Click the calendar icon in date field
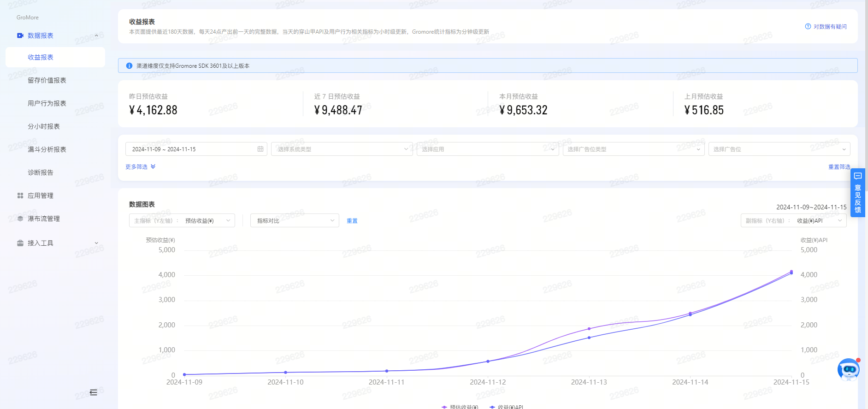This screenshot has width=868, height=409. coord(260,149)
